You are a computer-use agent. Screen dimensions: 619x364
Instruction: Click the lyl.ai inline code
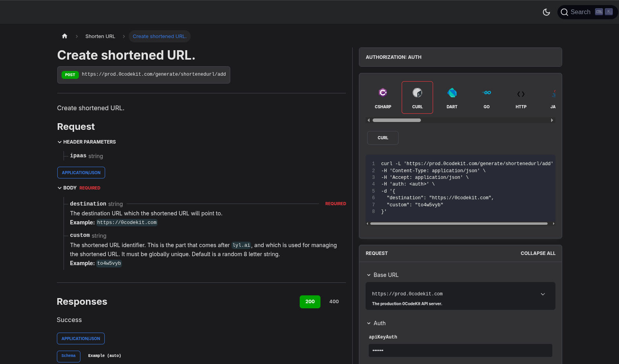pyautogui.click(x=241, y=245)
